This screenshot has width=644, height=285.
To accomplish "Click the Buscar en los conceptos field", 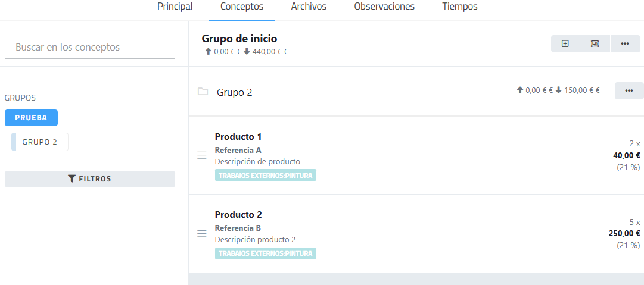I will click(90, 47).
